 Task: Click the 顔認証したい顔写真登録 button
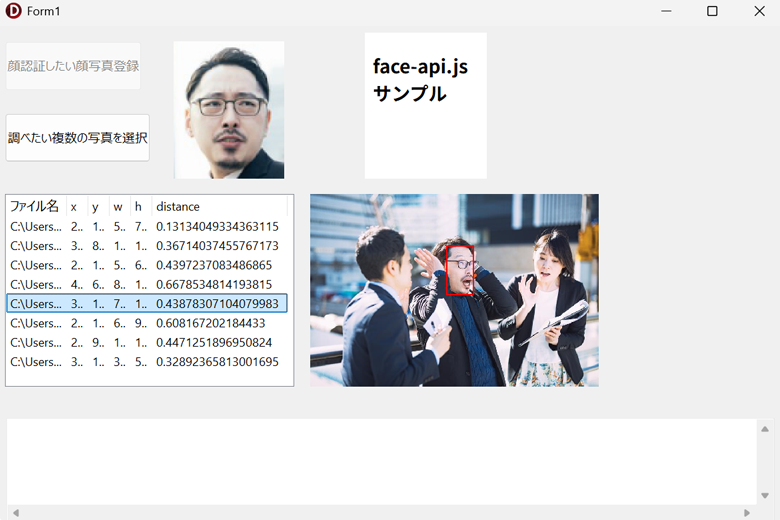click(x=73, y=66)
